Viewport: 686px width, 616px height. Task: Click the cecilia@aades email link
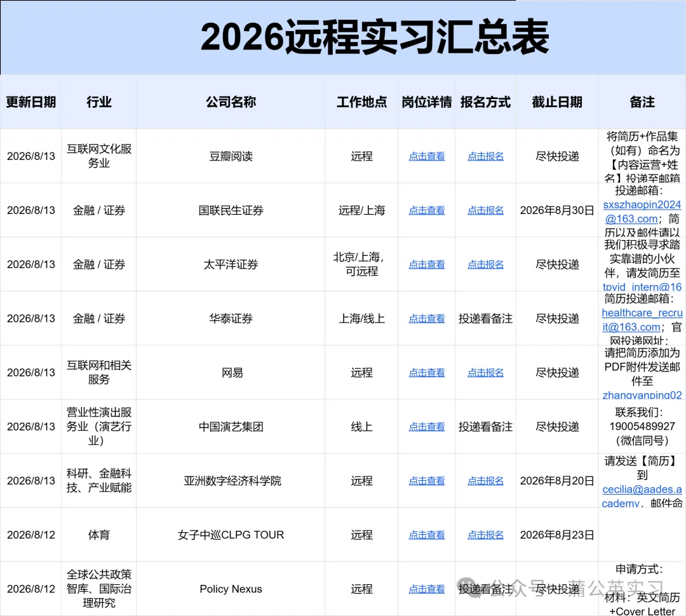point(642,496)
